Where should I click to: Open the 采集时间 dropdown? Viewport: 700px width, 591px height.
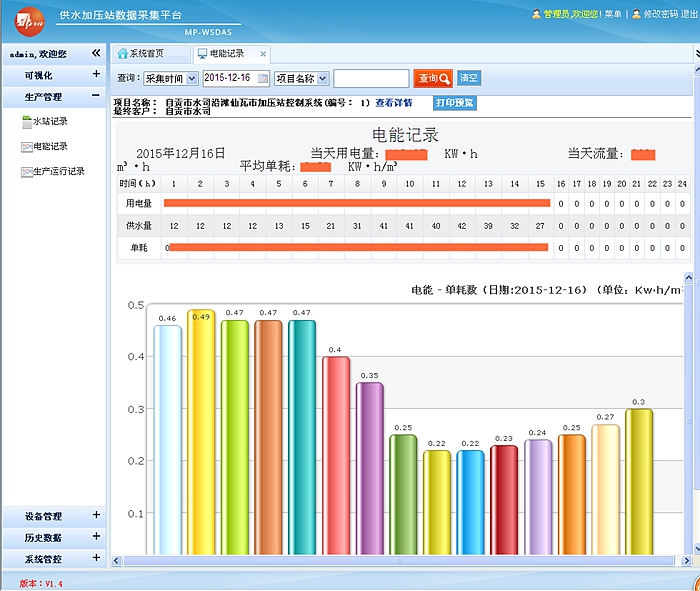[x=170, y=78]
